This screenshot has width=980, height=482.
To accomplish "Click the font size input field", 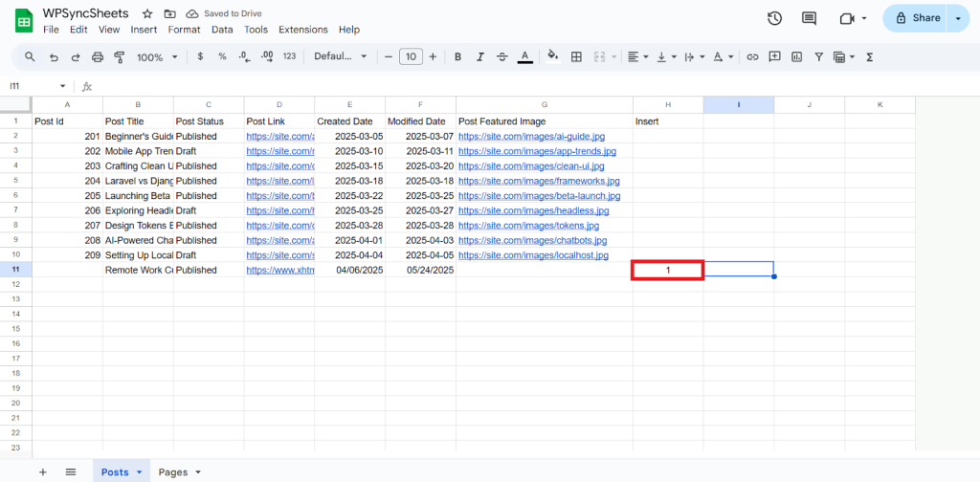I will click(x=411, y=56).
